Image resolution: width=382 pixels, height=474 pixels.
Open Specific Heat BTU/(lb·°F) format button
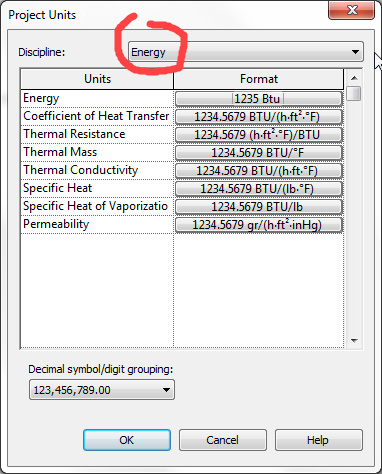pyautogui.click(x=259, y=189)
